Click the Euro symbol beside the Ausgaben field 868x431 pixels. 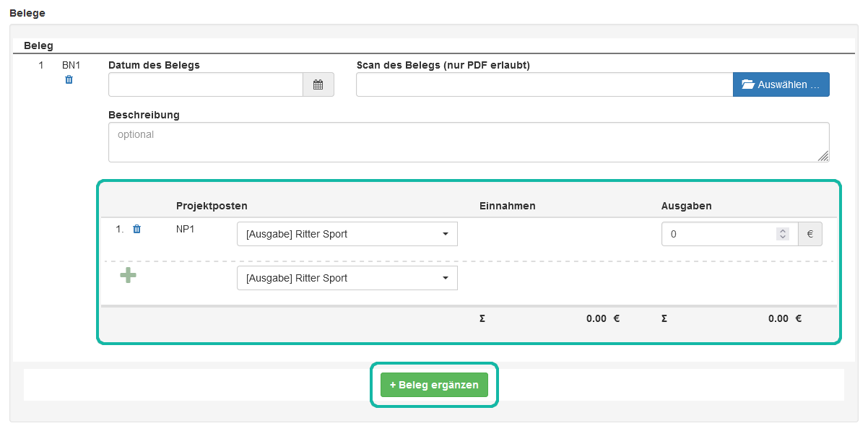pyautogui.click(x=810, y=233)
